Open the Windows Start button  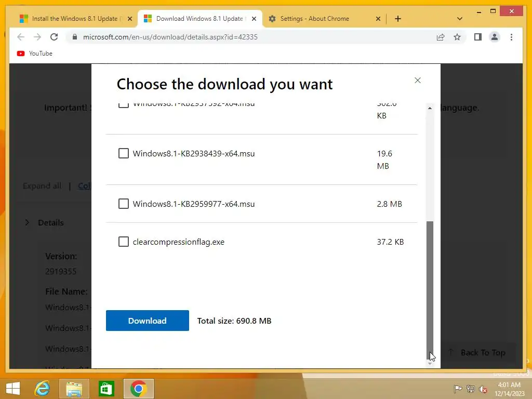click(13, 389)
